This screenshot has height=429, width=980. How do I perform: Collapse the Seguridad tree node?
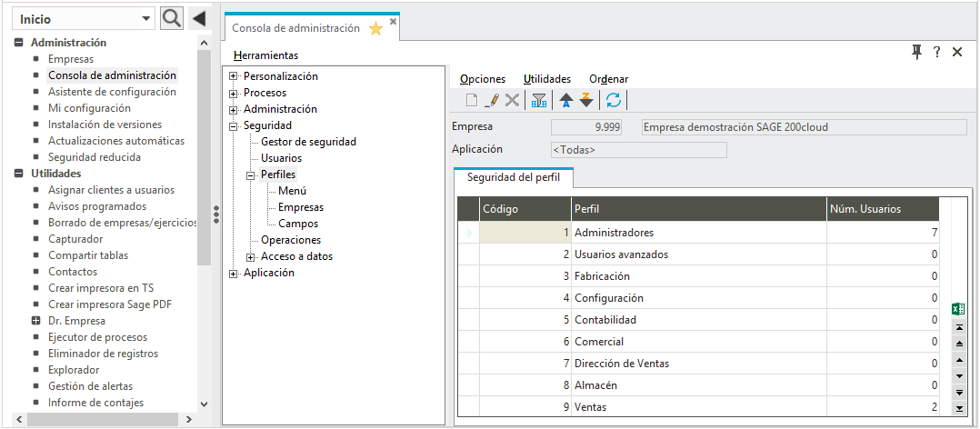pos(235,125)
